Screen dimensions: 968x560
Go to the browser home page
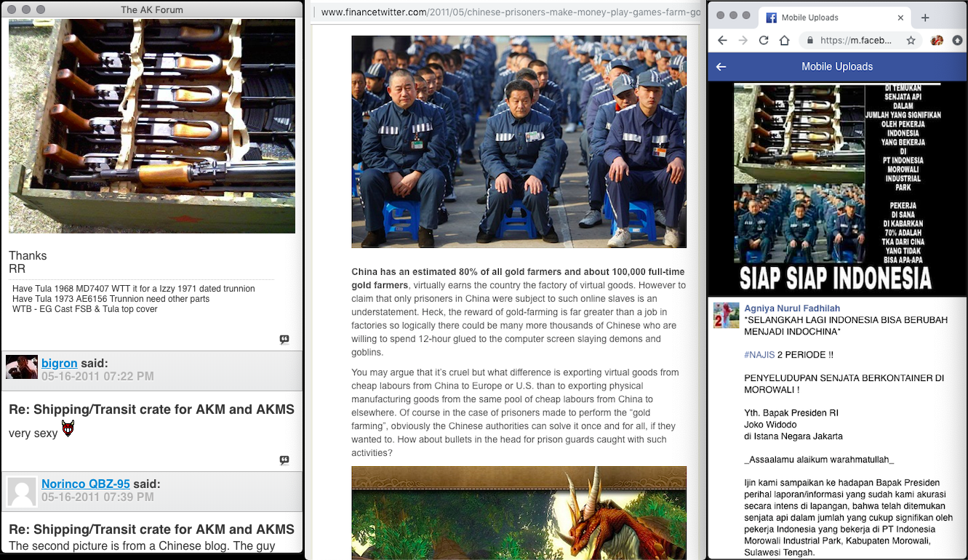point(784,41)
